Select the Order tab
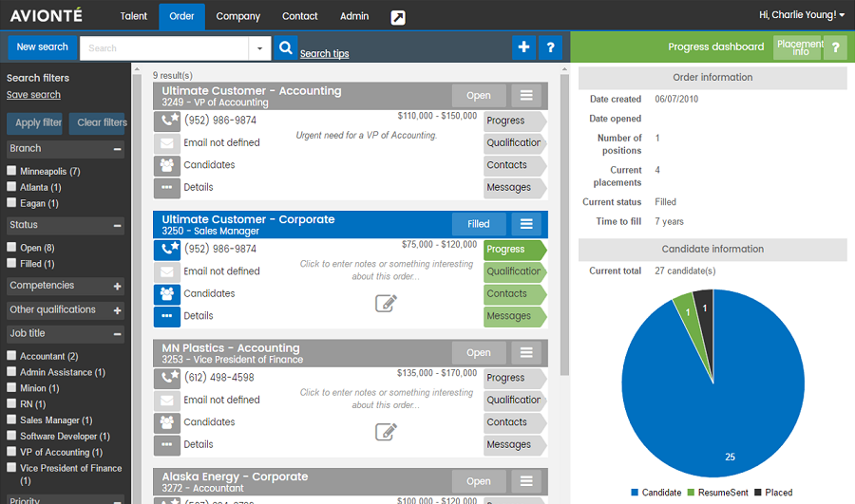This screenshot has height=504, width=855. click(181, 16)
